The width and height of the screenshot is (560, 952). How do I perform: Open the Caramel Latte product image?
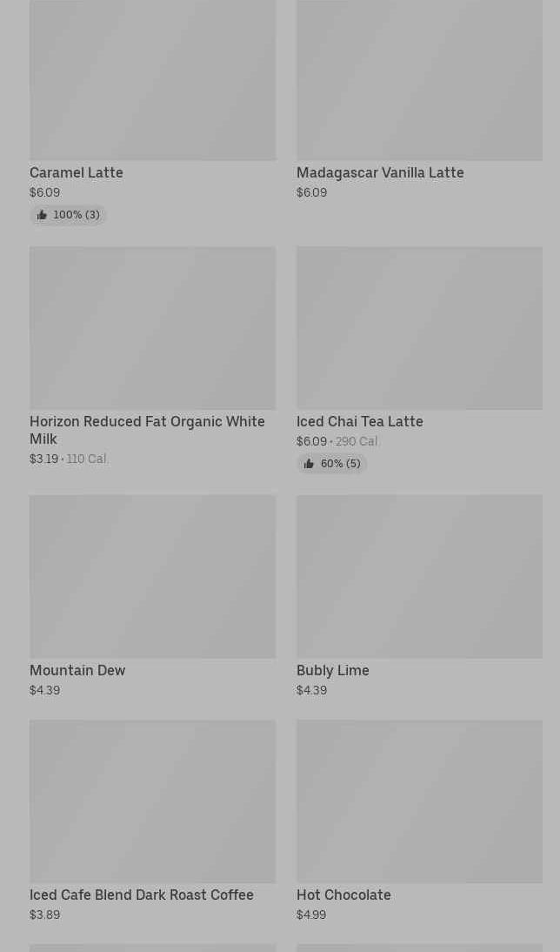[152, 80]
